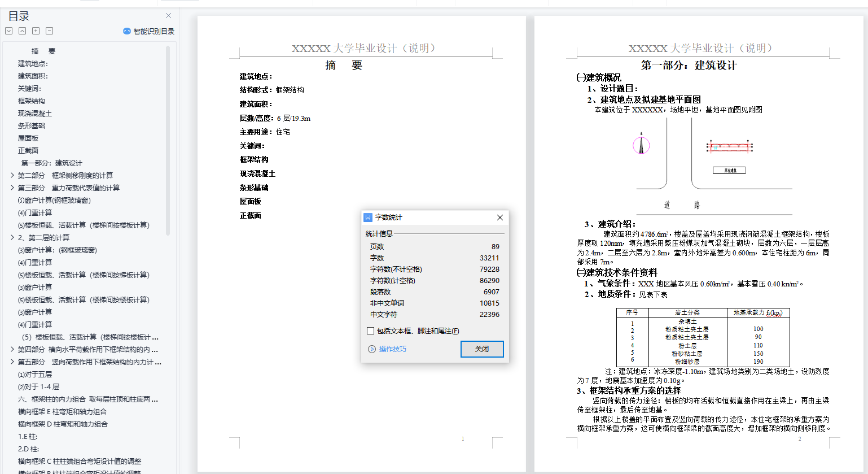Select 建筑地点: in the outline list
868x474 pixels.
tap(33, 63)
